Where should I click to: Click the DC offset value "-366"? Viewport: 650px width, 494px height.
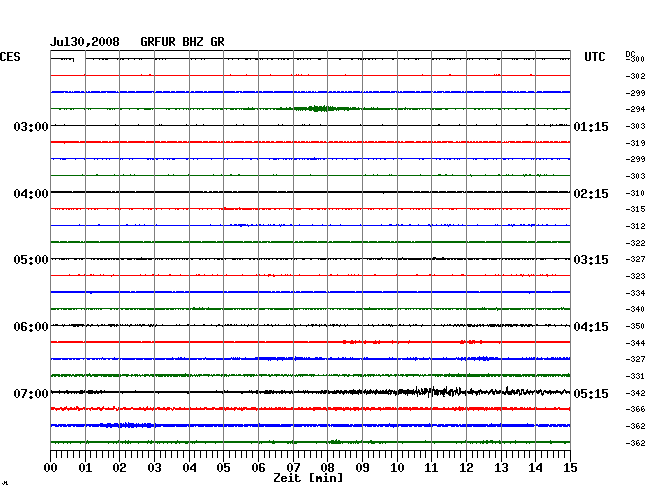pyautogui.click(x=635, y=409)
